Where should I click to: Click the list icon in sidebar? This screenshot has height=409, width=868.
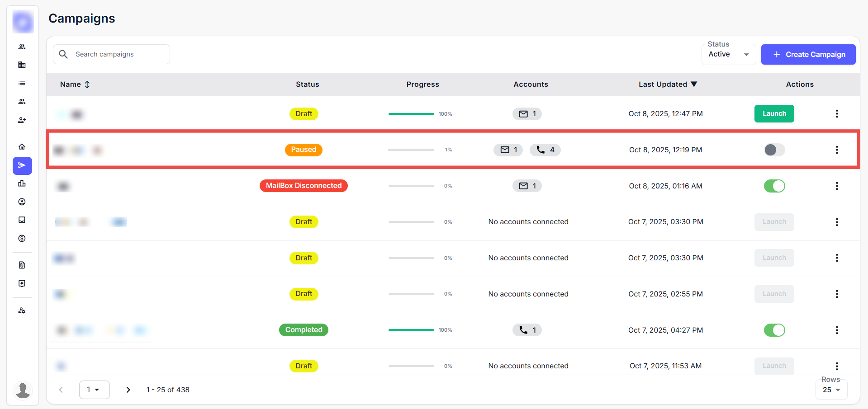[22, 84]
